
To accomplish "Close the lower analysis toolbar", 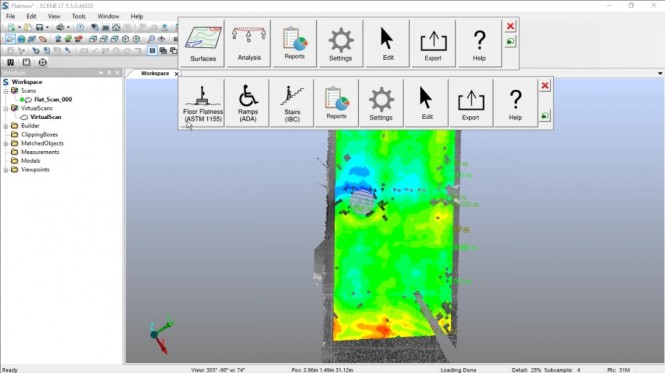I will click(x=545, y=86).
